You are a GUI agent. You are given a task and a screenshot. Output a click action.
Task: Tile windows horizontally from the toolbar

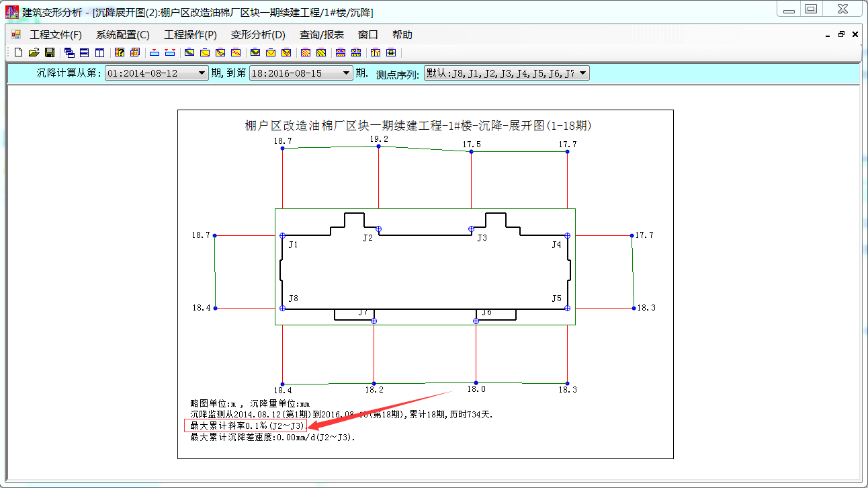click(x=85, y=52)
